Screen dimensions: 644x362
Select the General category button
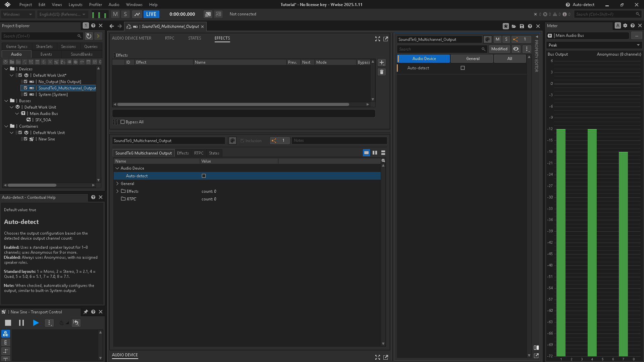coord(472,59)
